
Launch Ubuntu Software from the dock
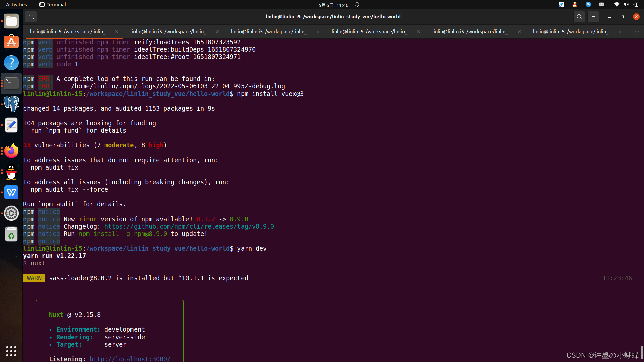pyautogui.click(x=11, y=42)
